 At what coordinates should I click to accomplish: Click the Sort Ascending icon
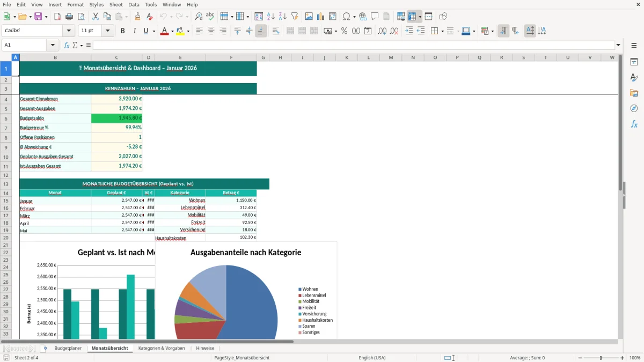click(271, 17)
